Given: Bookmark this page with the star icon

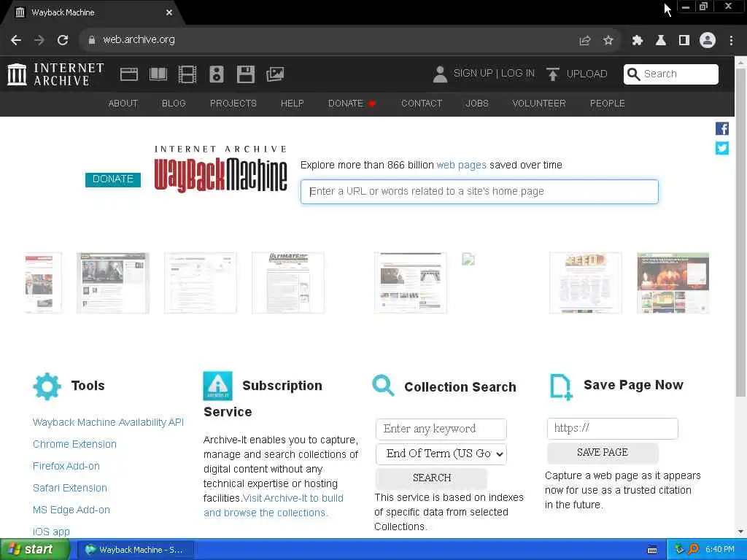Looking at the screenshot, I should [608, 41].
